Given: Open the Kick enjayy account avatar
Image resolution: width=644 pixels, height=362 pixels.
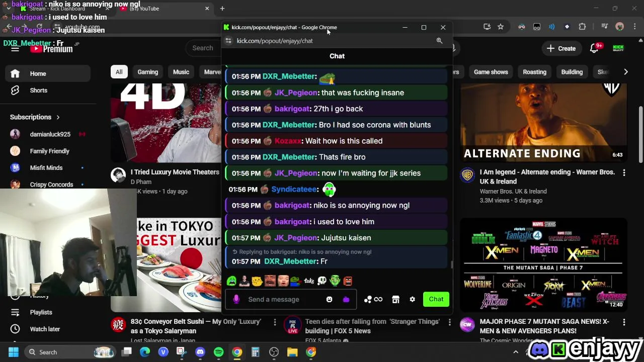Looking at the screenshot, I should coord(618,48).
